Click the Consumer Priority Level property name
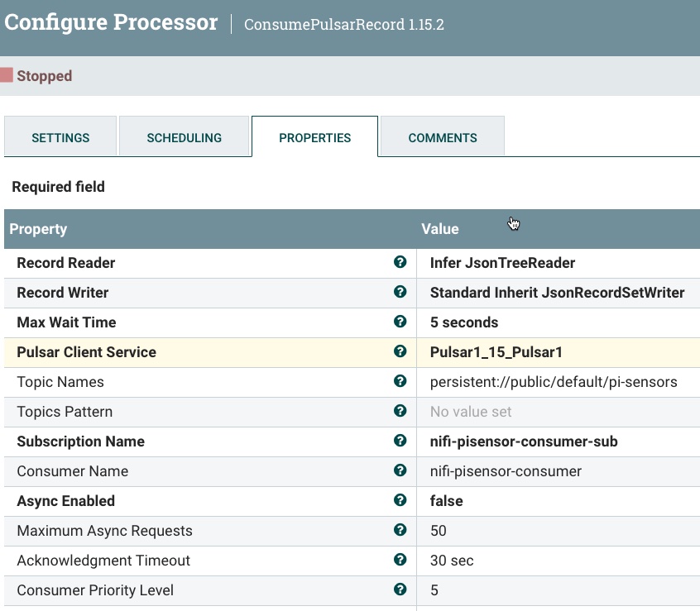This screenshot has height=611, width=700. [x=95, y=590]
